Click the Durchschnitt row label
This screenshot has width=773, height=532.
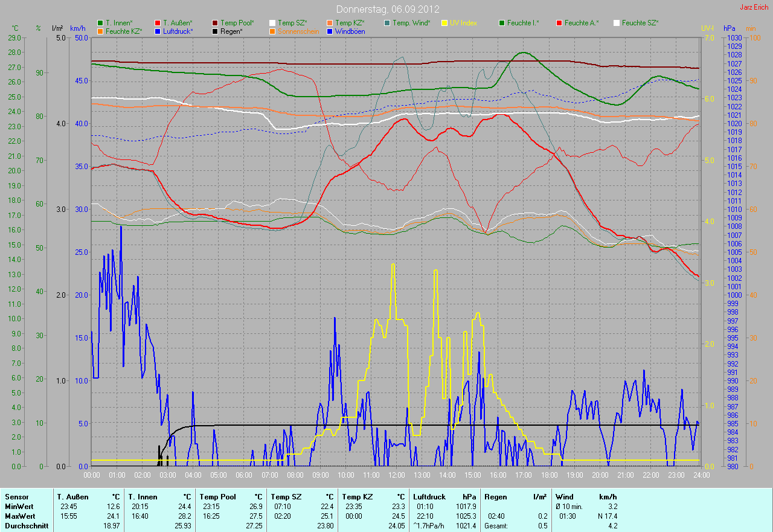point(25,526)
